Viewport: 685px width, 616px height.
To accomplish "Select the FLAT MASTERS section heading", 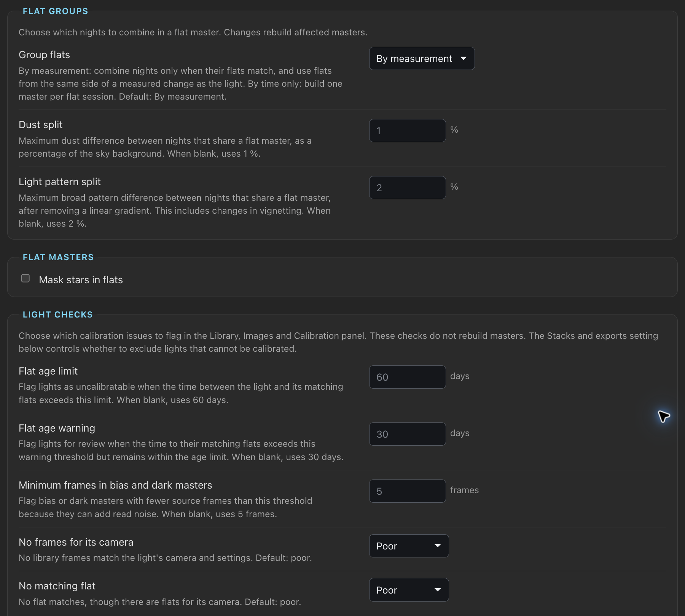I will tap(58, 257).
